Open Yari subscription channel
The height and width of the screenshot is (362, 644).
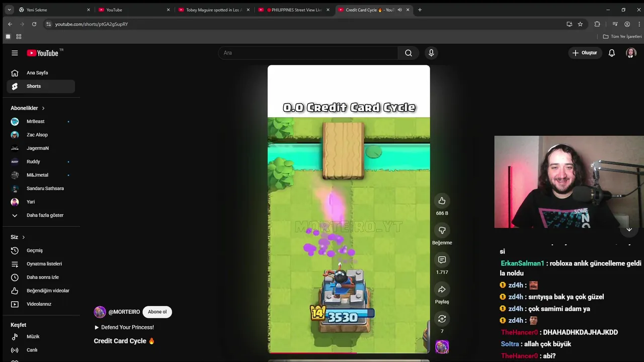point(41,202)
